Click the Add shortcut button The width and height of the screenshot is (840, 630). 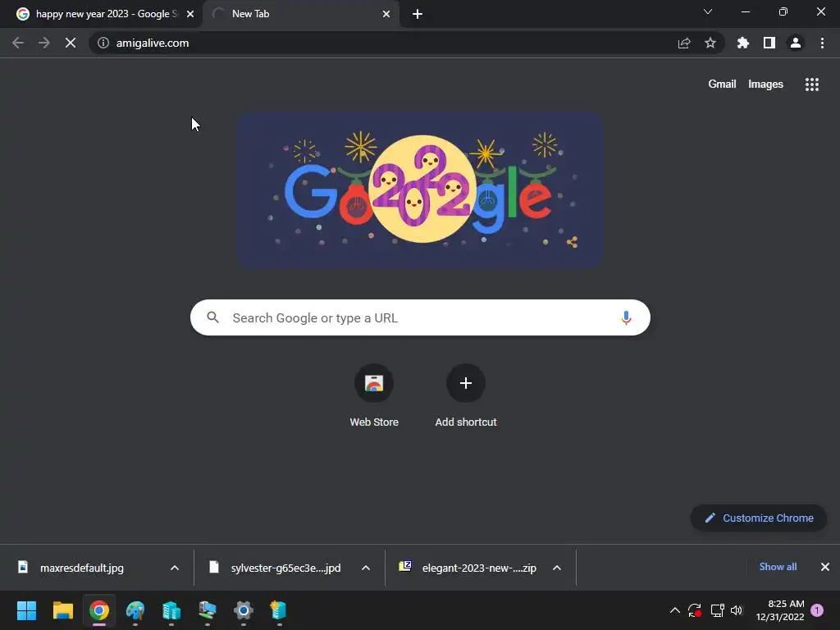pos(466,395)
